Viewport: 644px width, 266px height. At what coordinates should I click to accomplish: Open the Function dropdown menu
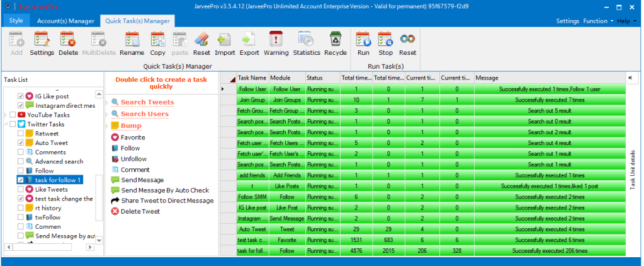[x=598, y=21]
